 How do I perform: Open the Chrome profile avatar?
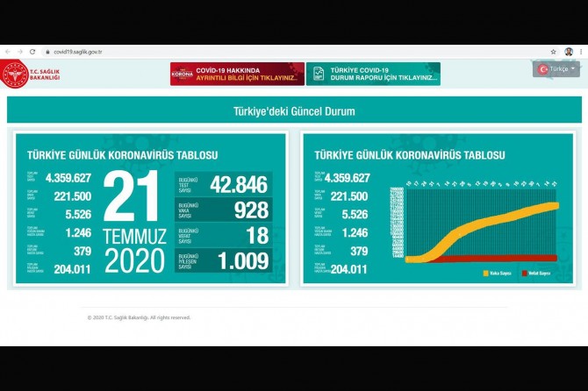569,52
